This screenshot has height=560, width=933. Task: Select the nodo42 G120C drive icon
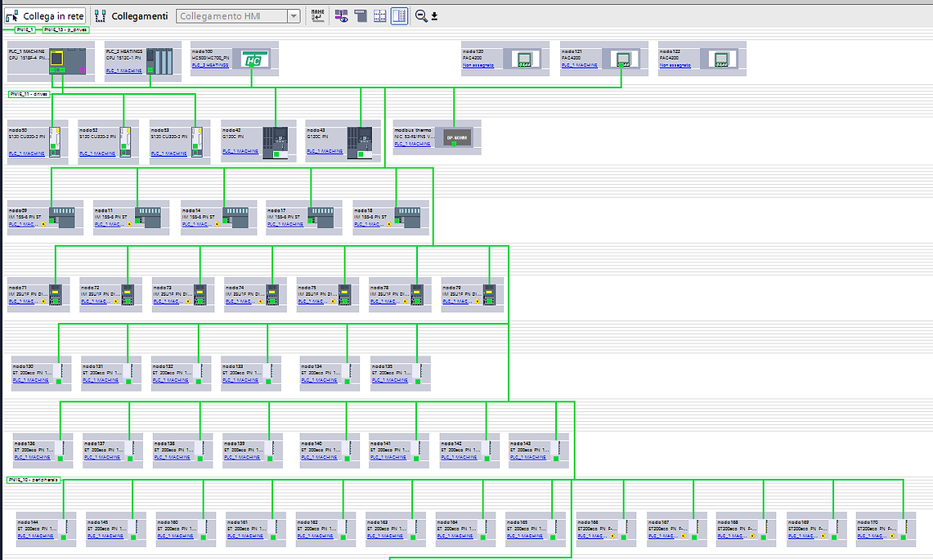[x=276, y=143]
